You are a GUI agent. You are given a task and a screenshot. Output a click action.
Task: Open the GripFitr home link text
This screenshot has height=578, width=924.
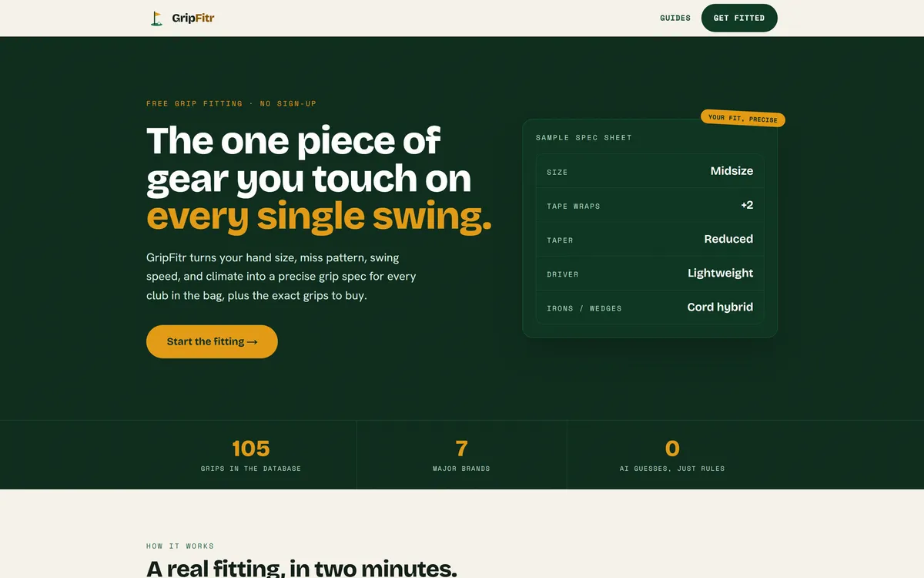pyautogui.click(x=193, y=18)
